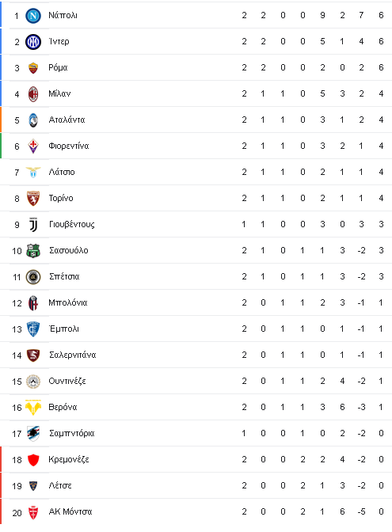Click the Juventus J logo
Image resolution: width=392 pixels, height=532 pixels.
click(33, 225)
